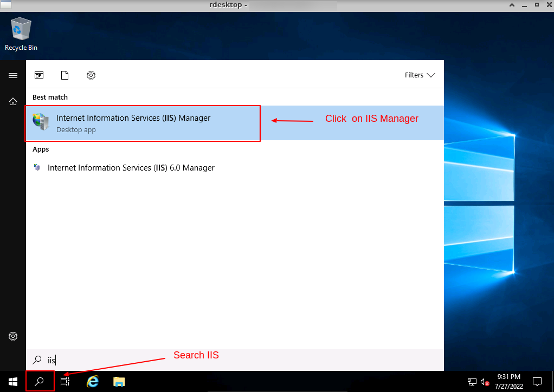554x392 pixels.
Task: Open the Action Center notifications icon
Action: click(x=537, y=381)
